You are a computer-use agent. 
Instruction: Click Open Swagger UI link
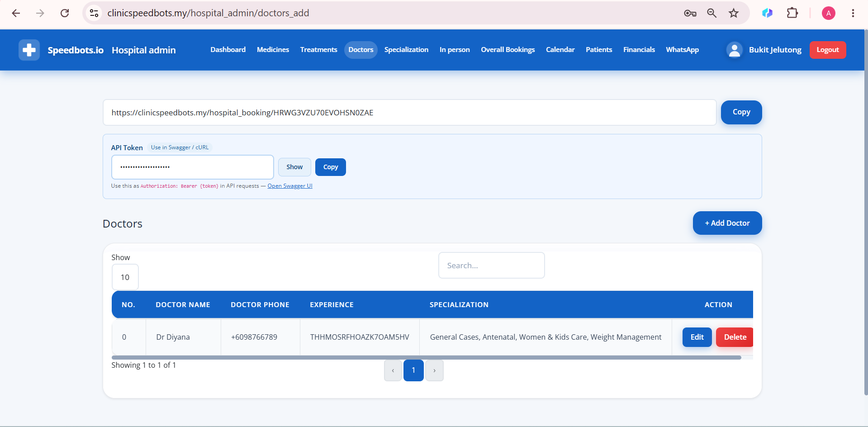[x=290, y=186]
